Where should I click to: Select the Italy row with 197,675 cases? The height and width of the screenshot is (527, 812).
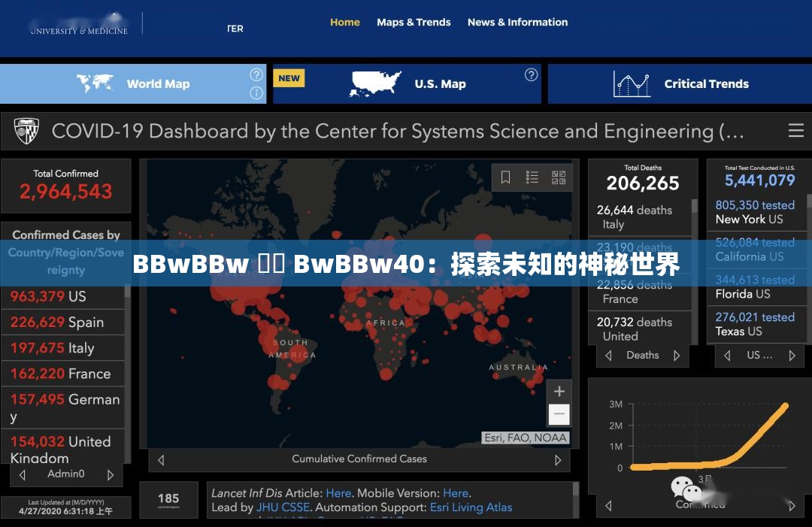click(x=62, y=348)
